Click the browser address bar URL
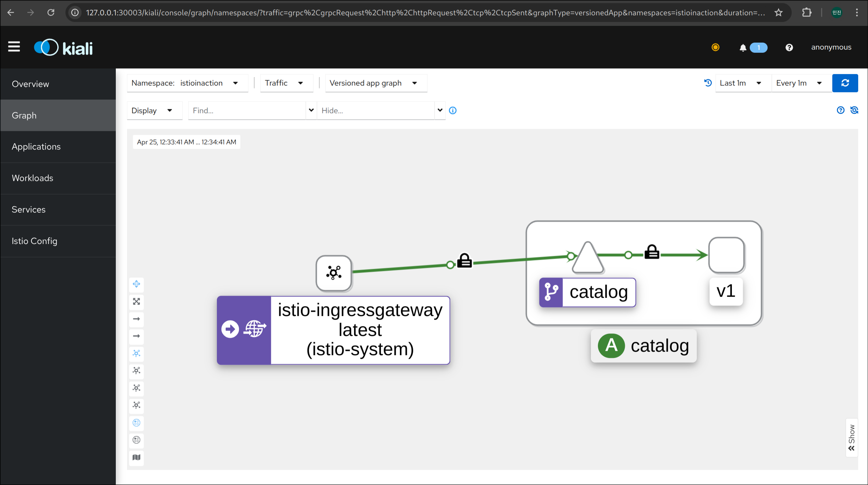 425,13
